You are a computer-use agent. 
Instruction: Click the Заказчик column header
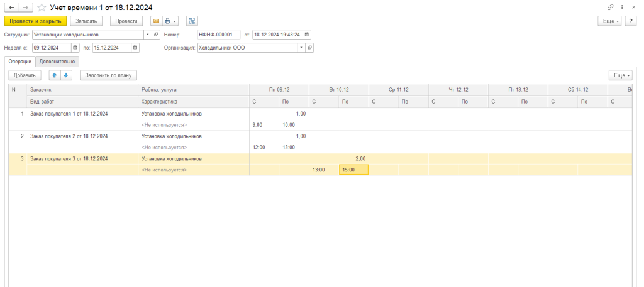82,89
